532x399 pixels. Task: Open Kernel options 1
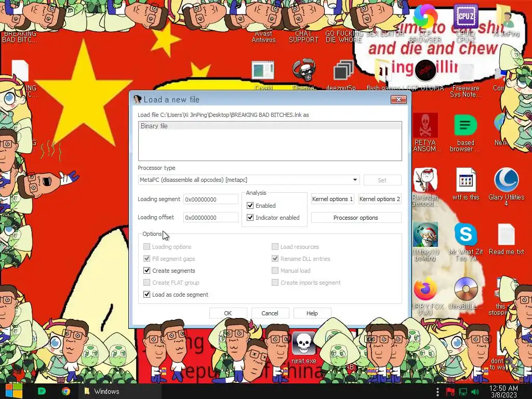[332, 199]
